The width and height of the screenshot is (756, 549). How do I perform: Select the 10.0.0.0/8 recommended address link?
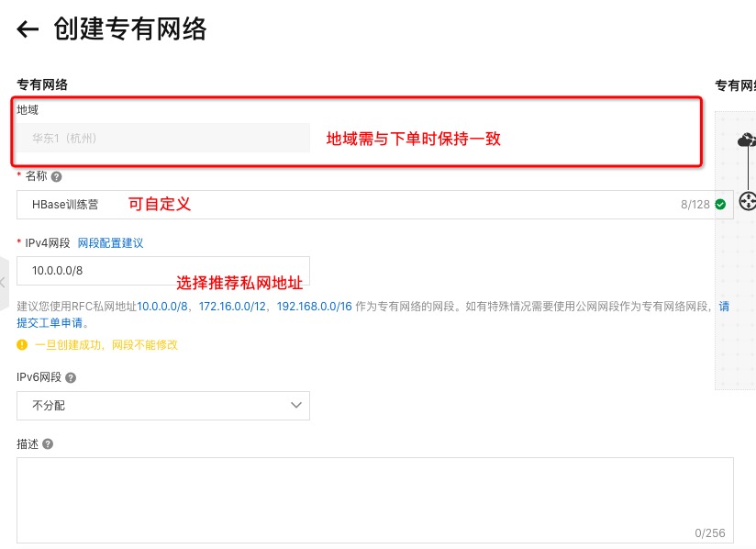pyautogui.click(x=162, y=307)
